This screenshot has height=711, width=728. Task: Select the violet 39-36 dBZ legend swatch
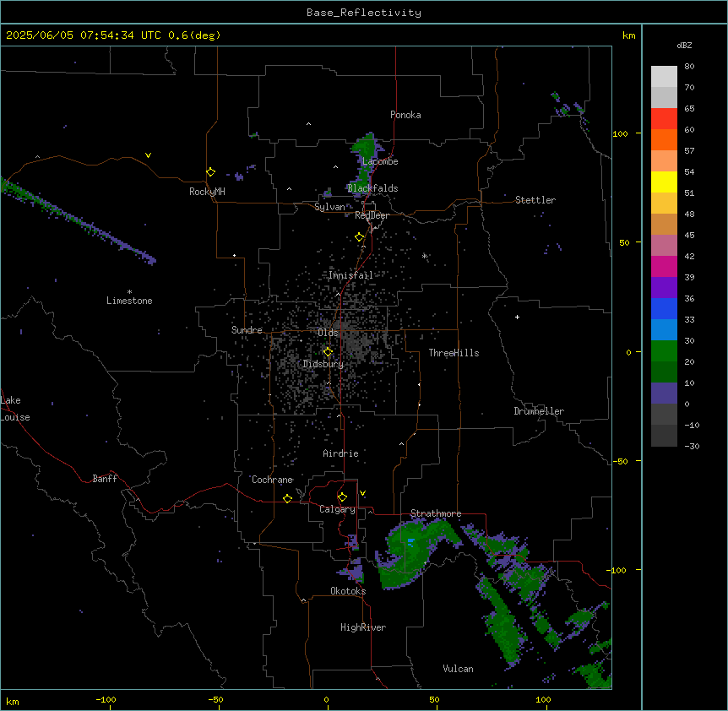(x=664, y=288)
